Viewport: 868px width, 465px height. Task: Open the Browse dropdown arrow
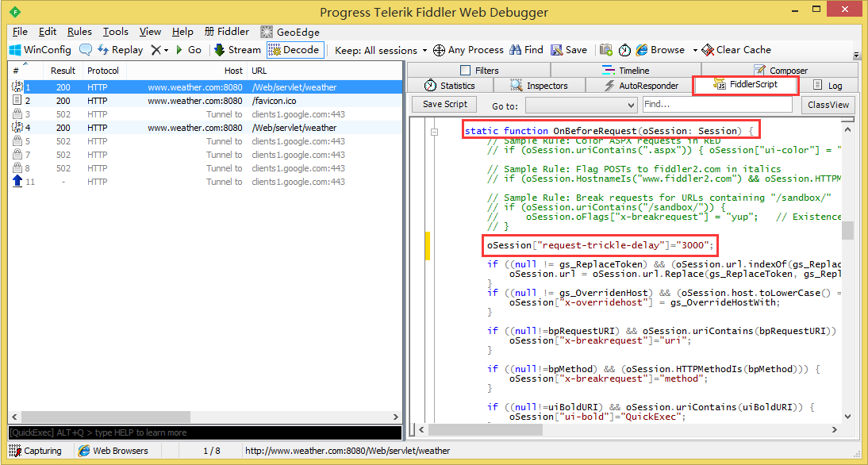pyautogui.click(x=695, y=50)
